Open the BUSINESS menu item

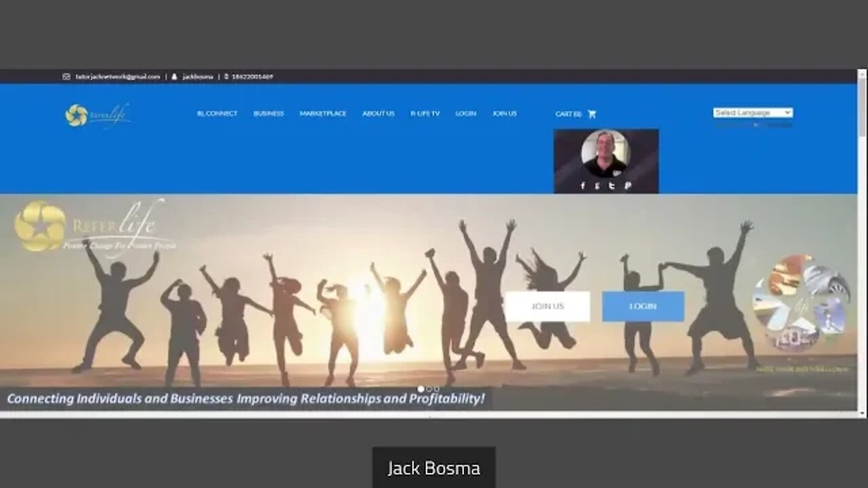pyautogui.click(x=269, y=114)
